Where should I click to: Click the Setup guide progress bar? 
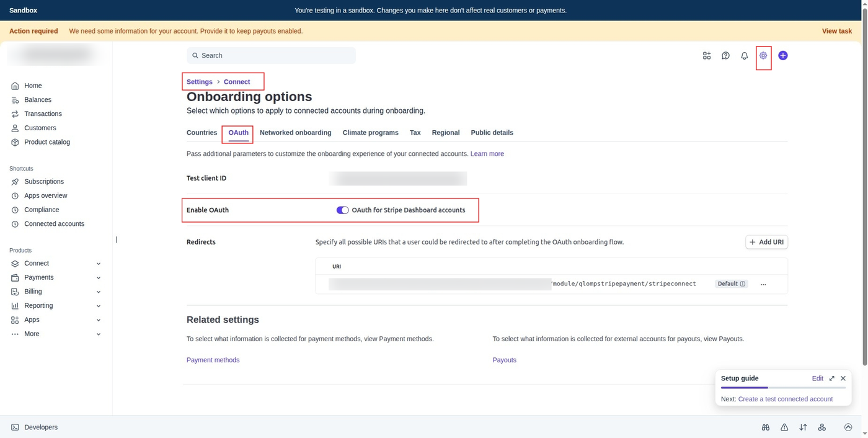(x=783, y=388)
